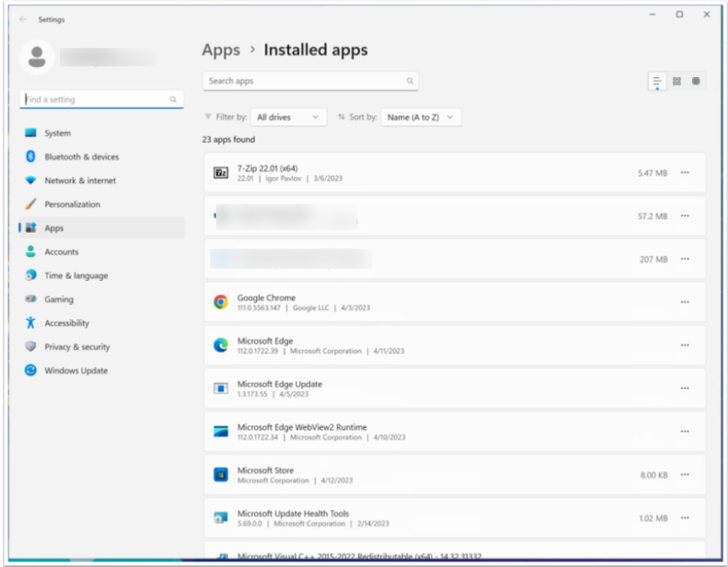Open more options for Google Chrome

click(684, 302)
